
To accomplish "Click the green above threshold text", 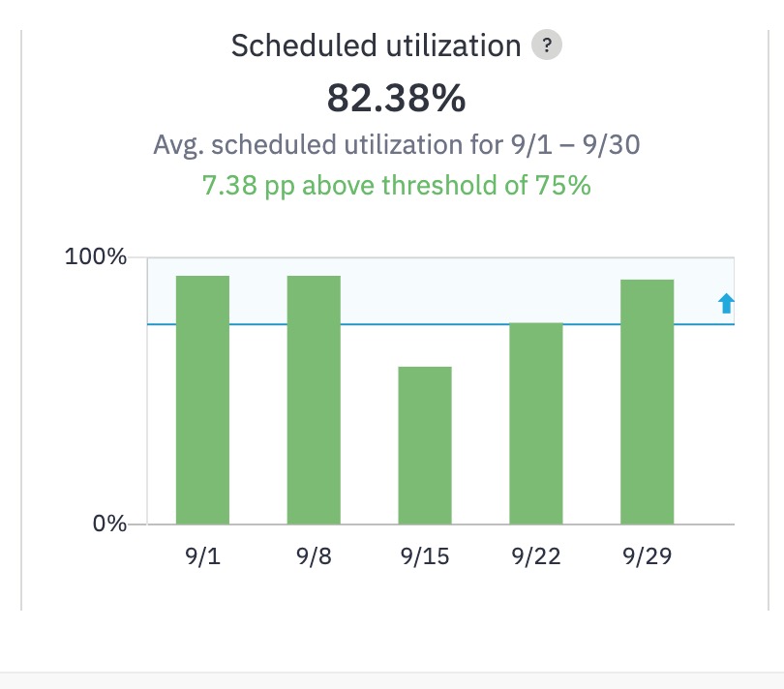I will [x=397, y=186].
